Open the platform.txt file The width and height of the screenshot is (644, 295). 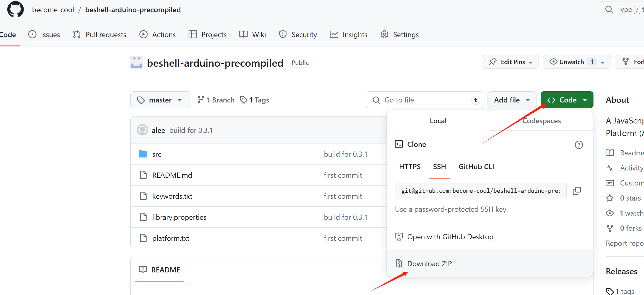point(171,238)
